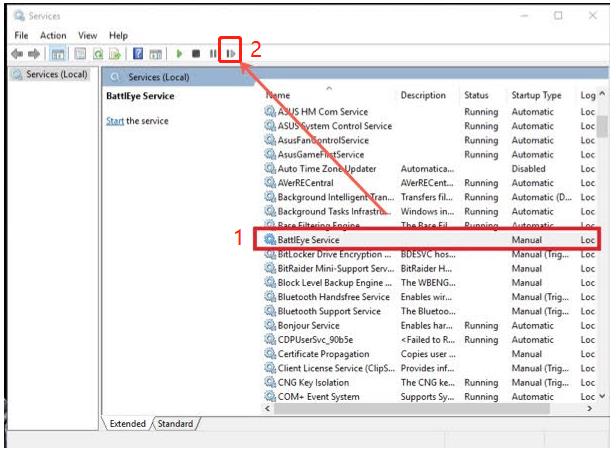
Task: Select BitLocker Drive Encryption service
Action: (x=429, y=254)
